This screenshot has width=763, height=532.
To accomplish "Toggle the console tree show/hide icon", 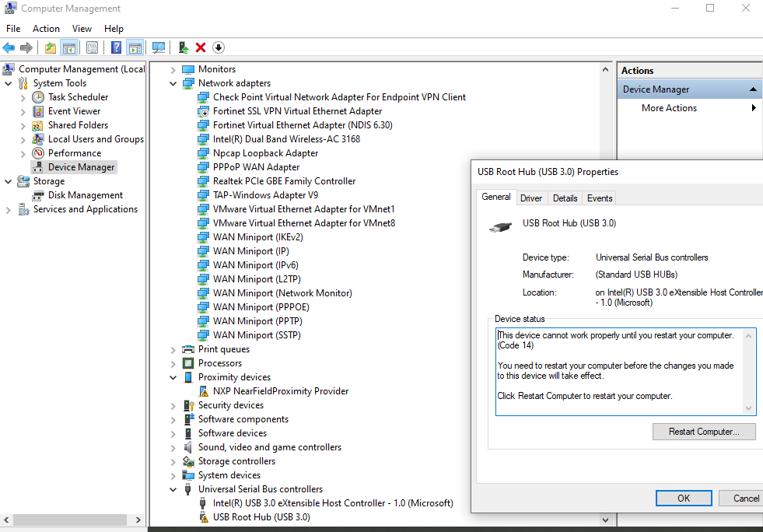I will [68, 47].
